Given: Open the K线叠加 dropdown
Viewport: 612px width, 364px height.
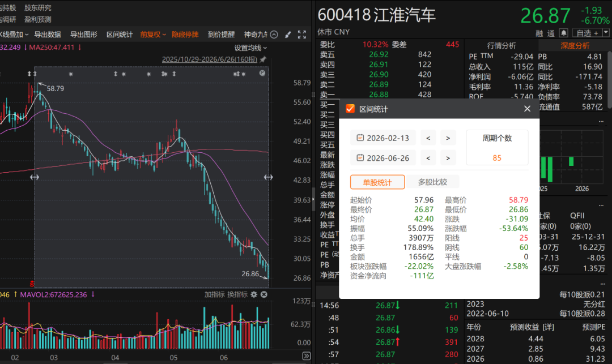Looking at the screenshot, I should [14, 35].
